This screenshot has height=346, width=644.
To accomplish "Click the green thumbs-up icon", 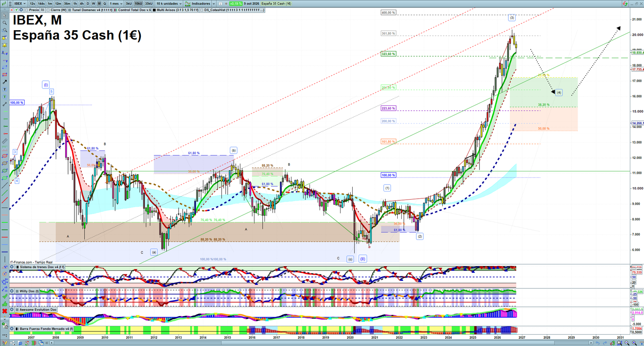I will pyautogui.click(x=4, y=304).
